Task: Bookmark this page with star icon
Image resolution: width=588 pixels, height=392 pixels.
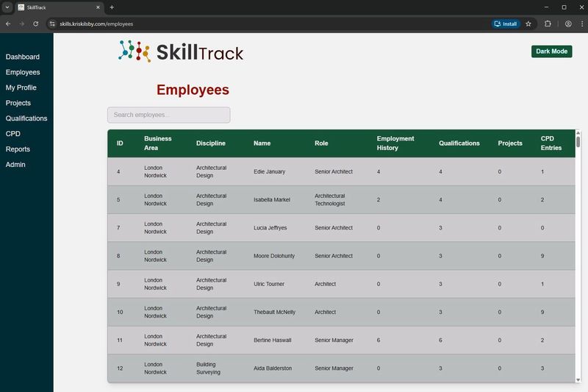Action: pyautogui.click(x=528, y=24)
